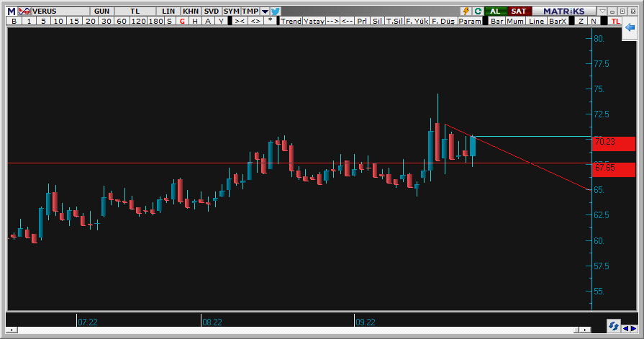Click the KHN toolbar button
Image resolution: width=644 pixels, height=339 pixels.
[191, 11]
